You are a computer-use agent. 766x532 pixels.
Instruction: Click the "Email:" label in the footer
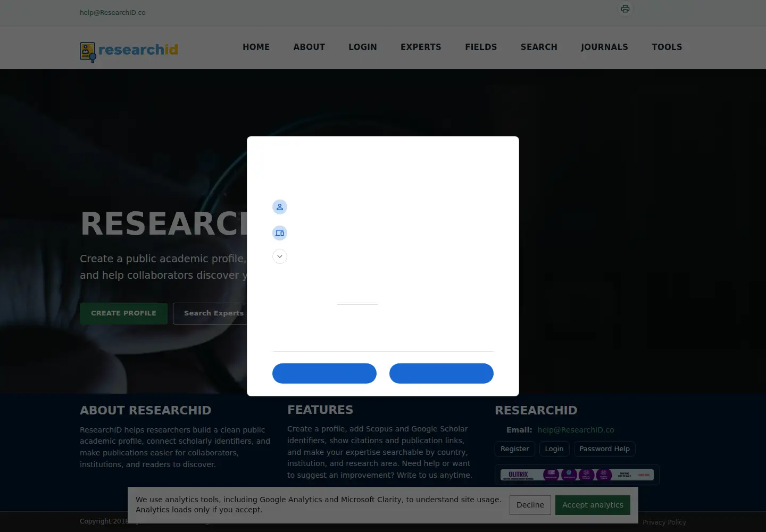[x=519, y=430]
